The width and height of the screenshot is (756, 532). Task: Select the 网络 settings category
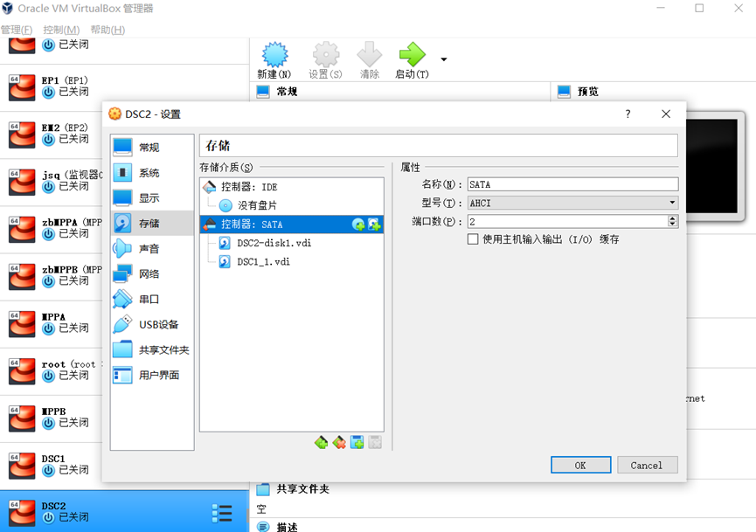click(152, 273)
